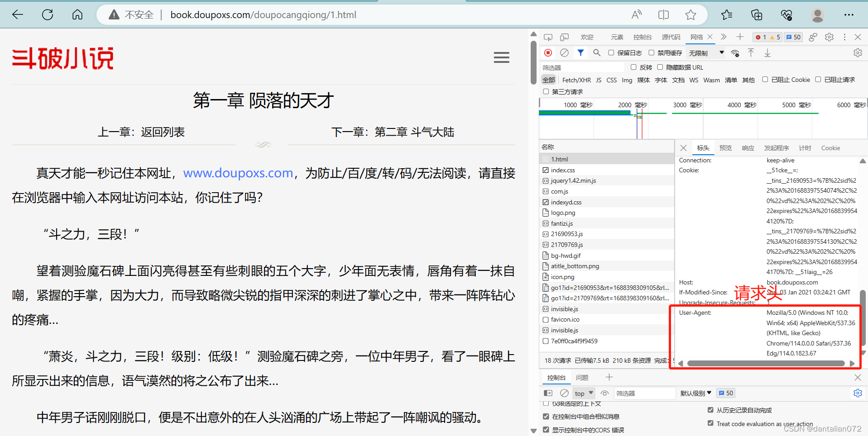
Task: Open Cookie request detail tab
Action: [x=830, y=148]
